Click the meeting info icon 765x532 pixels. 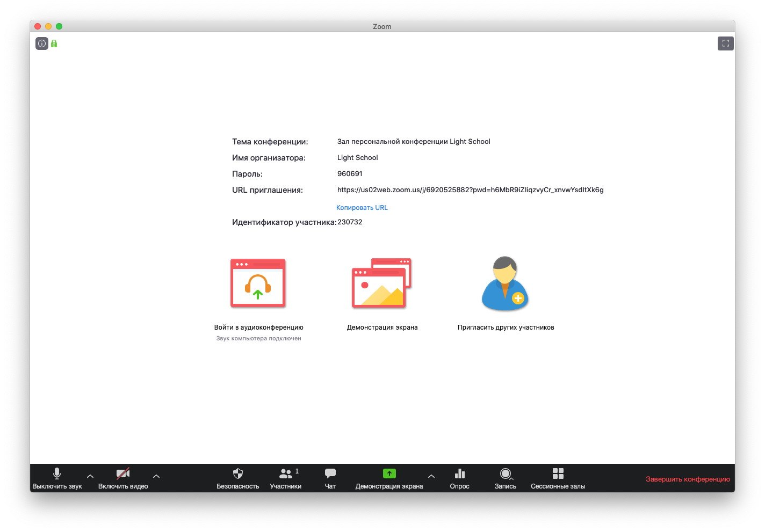[42, 43]
